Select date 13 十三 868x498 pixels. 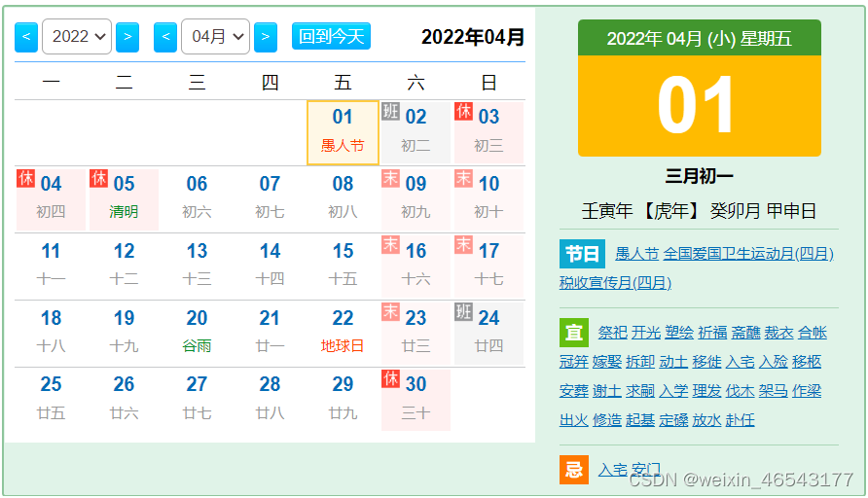point(198,267)
